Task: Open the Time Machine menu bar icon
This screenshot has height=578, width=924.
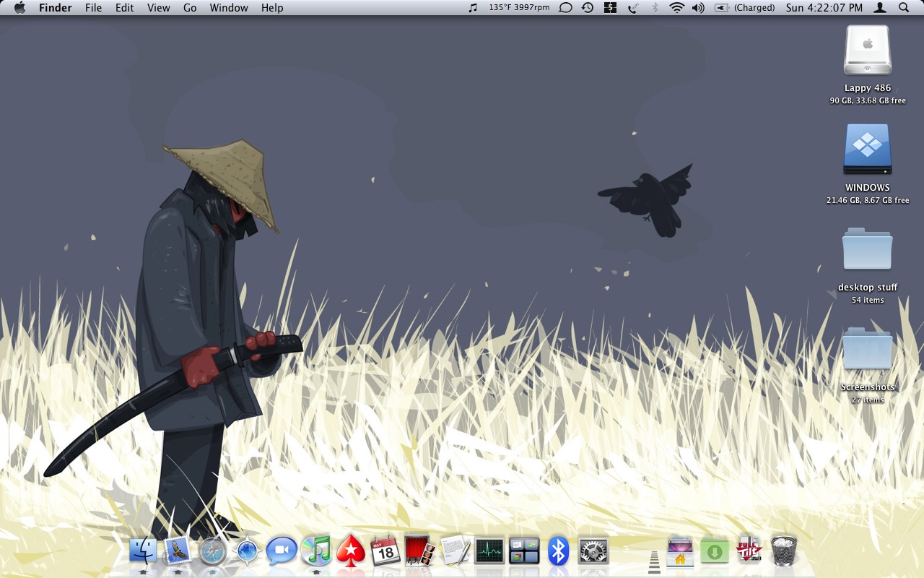Action: (x=588, y=7)
